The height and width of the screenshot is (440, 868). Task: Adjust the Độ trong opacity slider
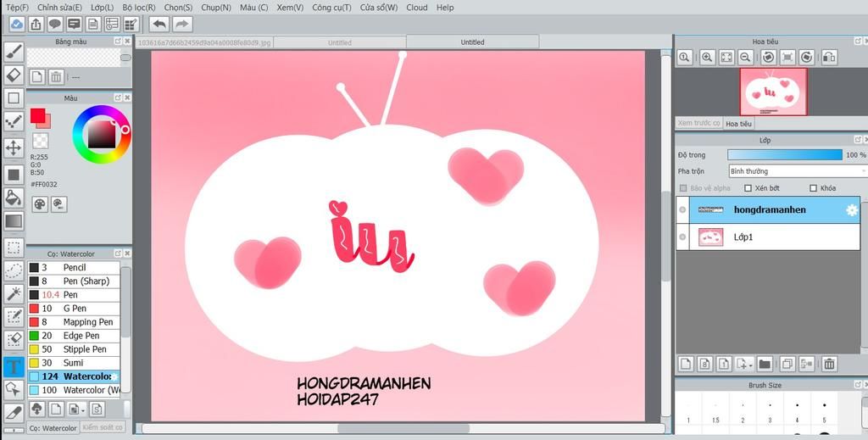(785, 155)
